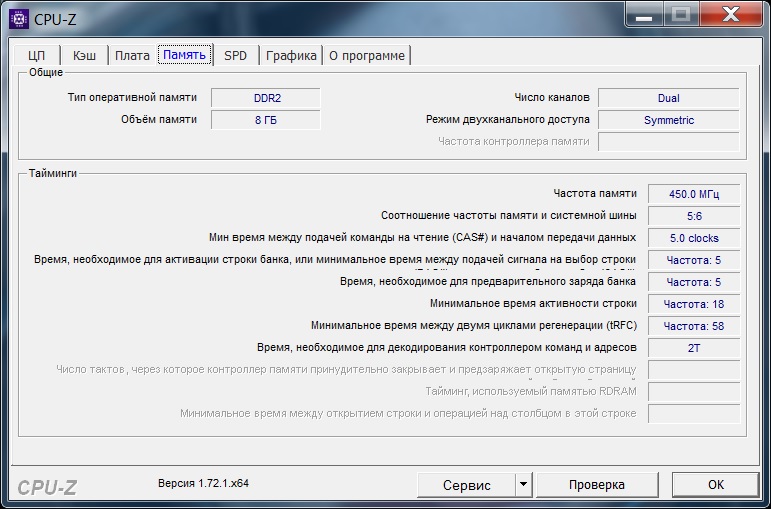Click the Symmetric mode field
The height and width of the screenshot is (509, 771).
pos(669,120)
